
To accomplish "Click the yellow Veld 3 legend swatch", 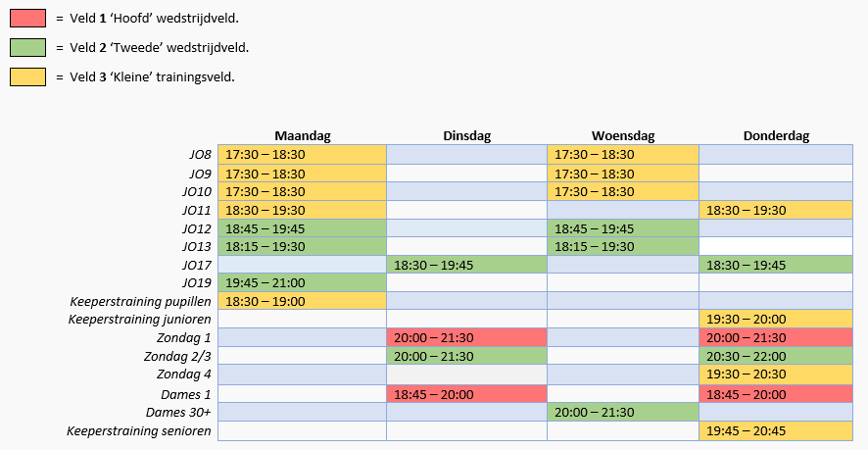I will [27, 76].
